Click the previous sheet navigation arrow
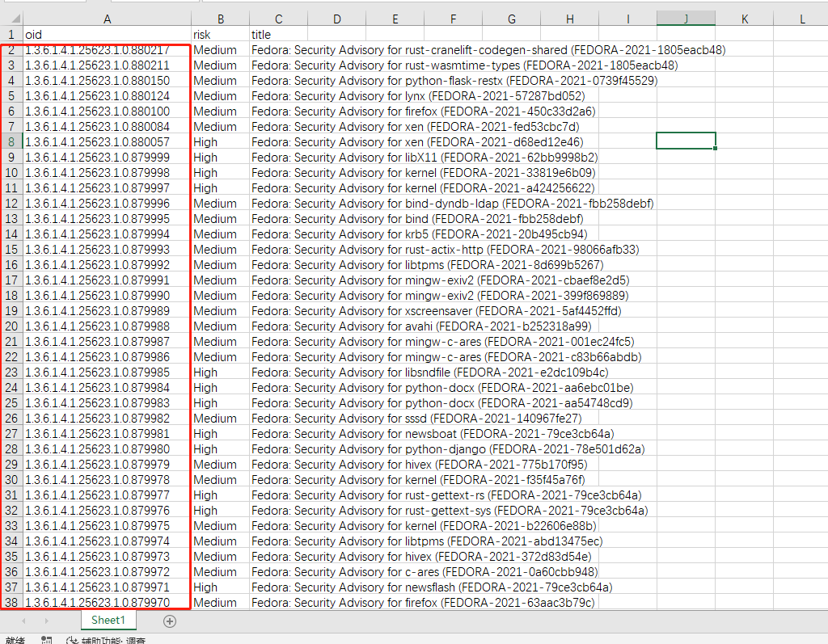 click(23, 621)
